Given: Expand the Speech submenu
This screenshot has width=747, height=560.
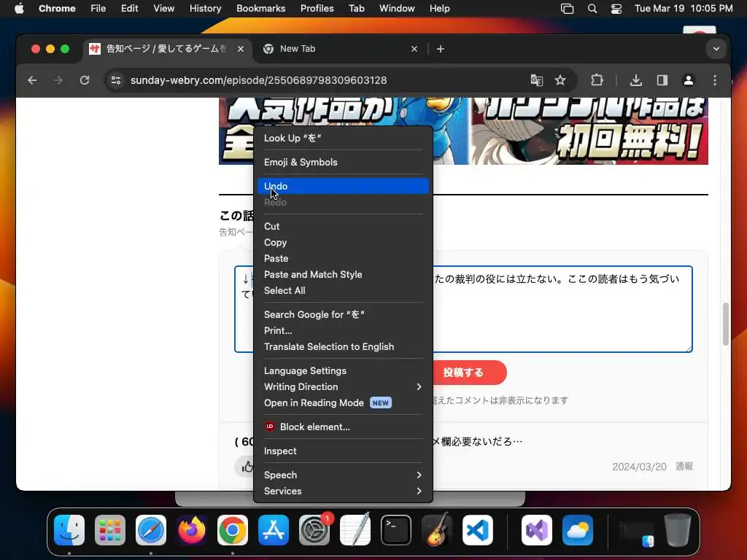Looking at the screenshot, I should [343, 475].
